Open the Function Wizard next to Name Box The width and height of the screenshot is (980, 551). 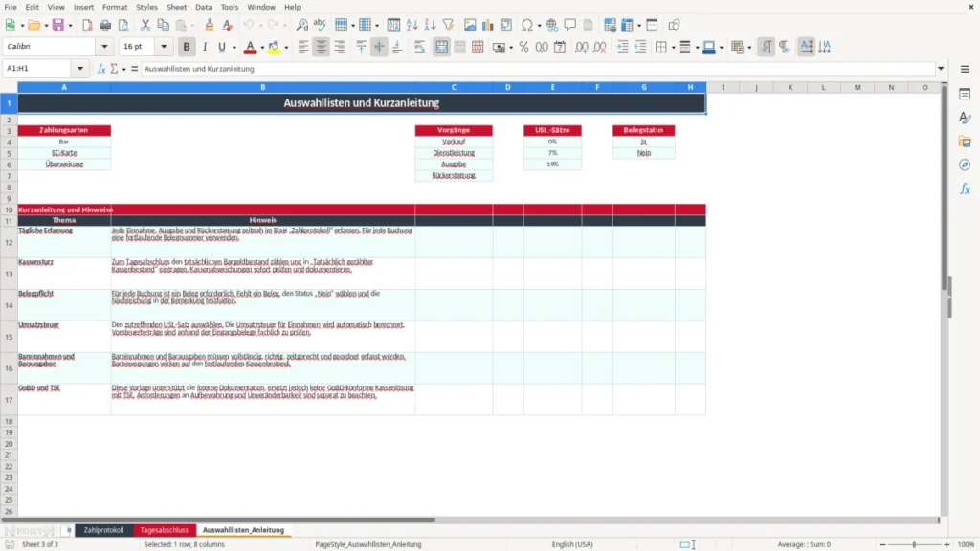[101, 69]
